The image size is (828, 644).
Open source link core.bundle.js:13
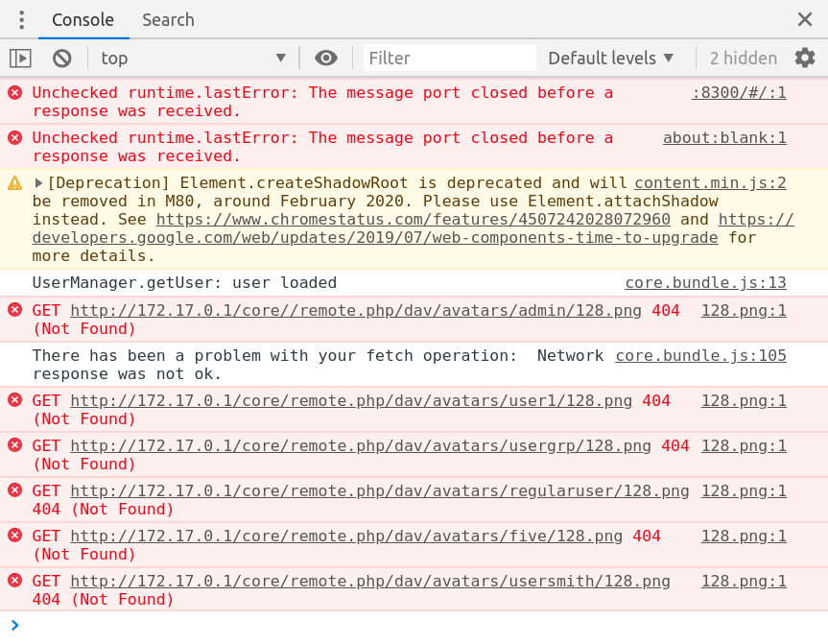[x=705, y=282]
